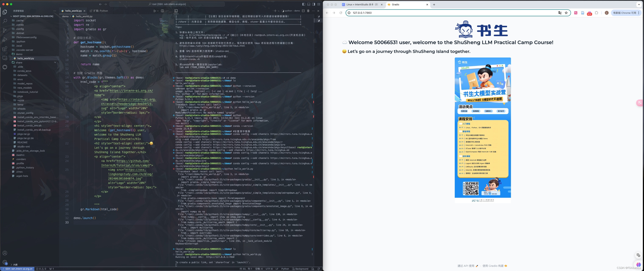644x271 pixels.
Task: Open Manage gear icon in activity bar
Action: 5,262
